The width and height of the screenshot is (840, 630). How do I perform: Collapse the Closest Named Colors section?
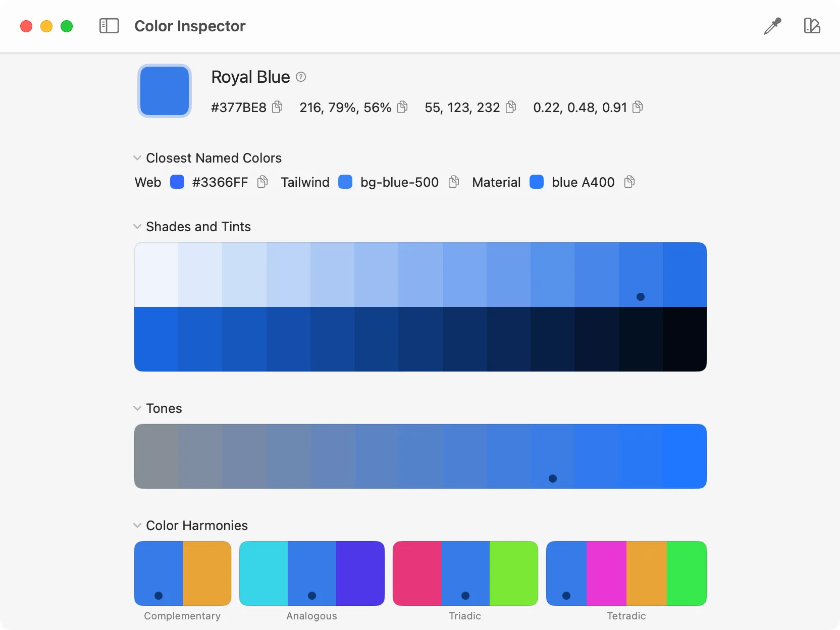click(137, 158)
